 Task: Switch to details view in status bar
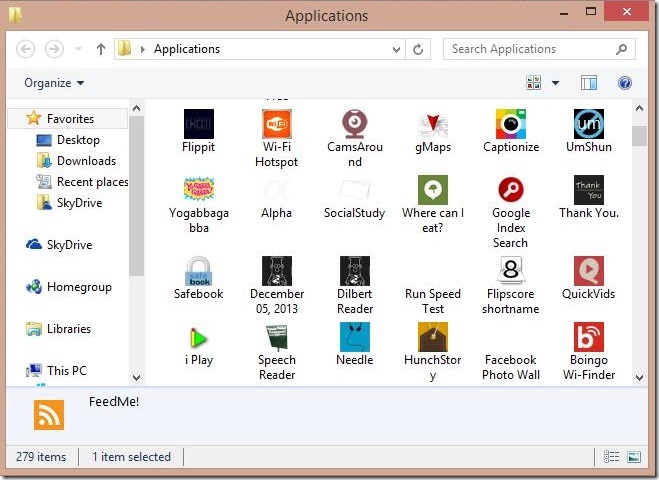pos(613,457)
